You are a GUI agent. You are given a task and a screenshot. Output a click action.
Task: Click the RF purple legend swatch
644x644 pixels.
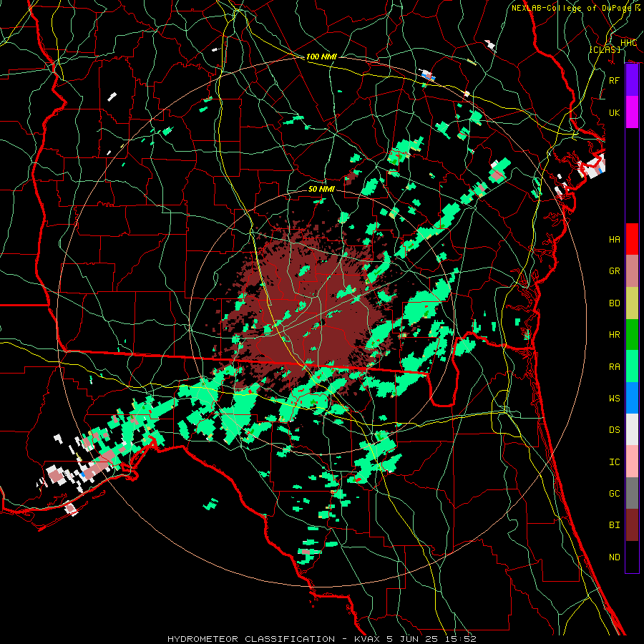pyautogui.click(x=632, y=80)
